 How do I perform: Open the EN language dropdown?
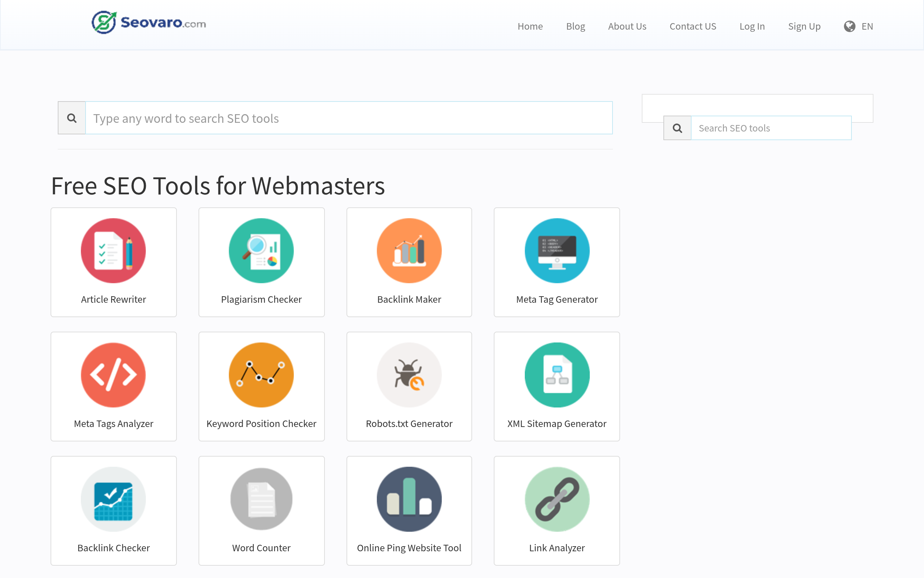click(x=858, y=26)
